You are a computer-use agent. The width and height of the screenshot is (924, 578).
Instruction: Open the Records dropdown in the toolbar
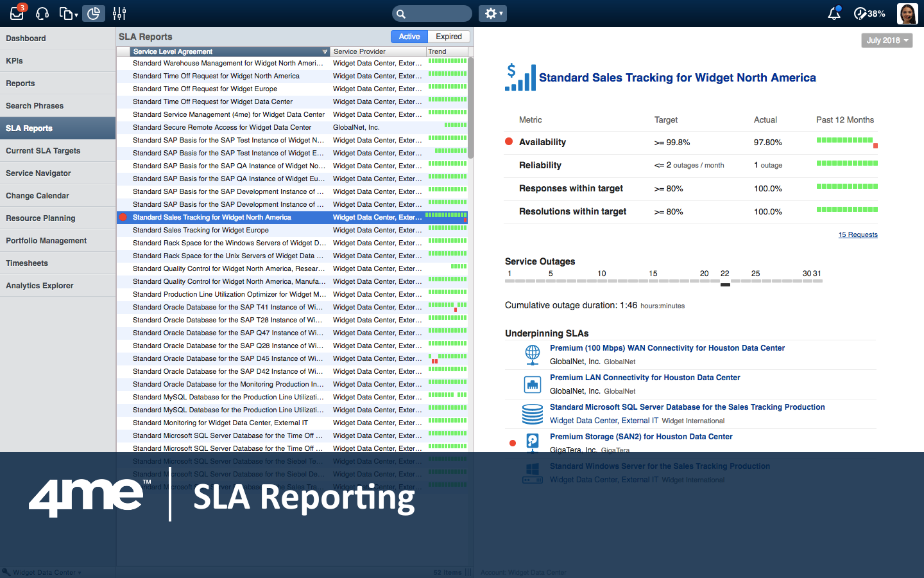point(68,13)
